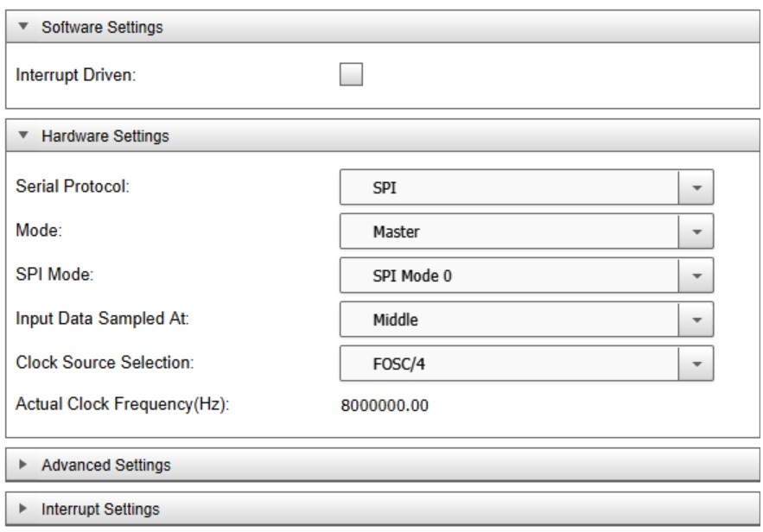Open the Serial Protocol combo box showing SPI
Viewport: 763px width, 532px height.
coord(510,187)
